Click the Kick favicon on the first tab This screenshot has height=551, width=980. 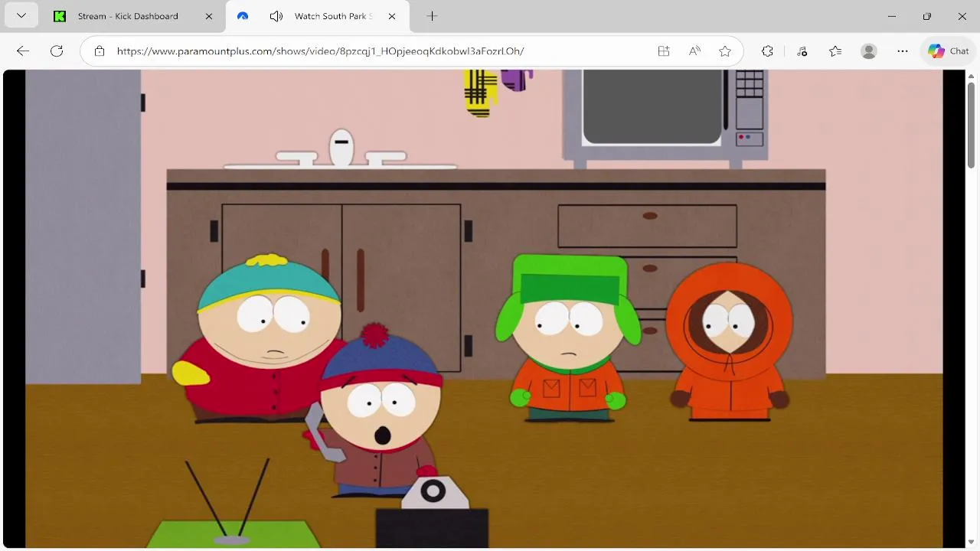coord(60,16)
